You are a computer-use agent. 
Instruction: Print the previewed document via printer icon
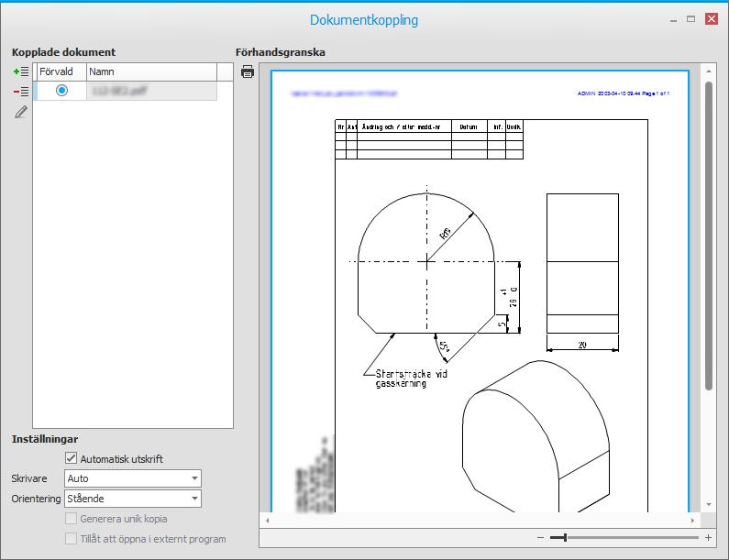tap(248, 72)
